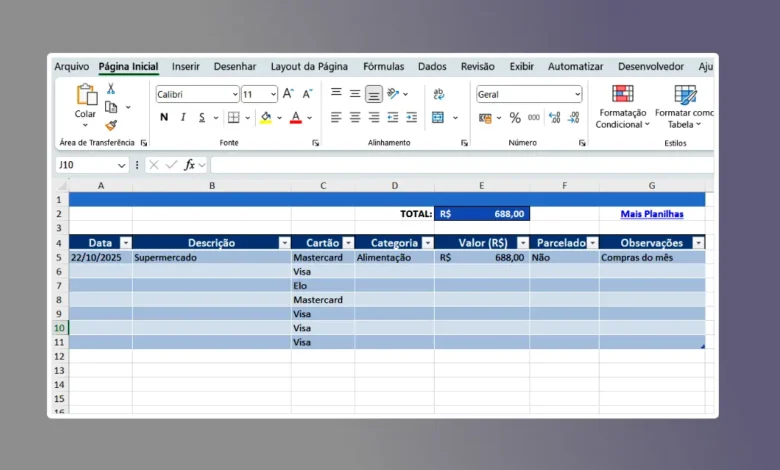Toggle bold N formatting

(x=164, y=117)
